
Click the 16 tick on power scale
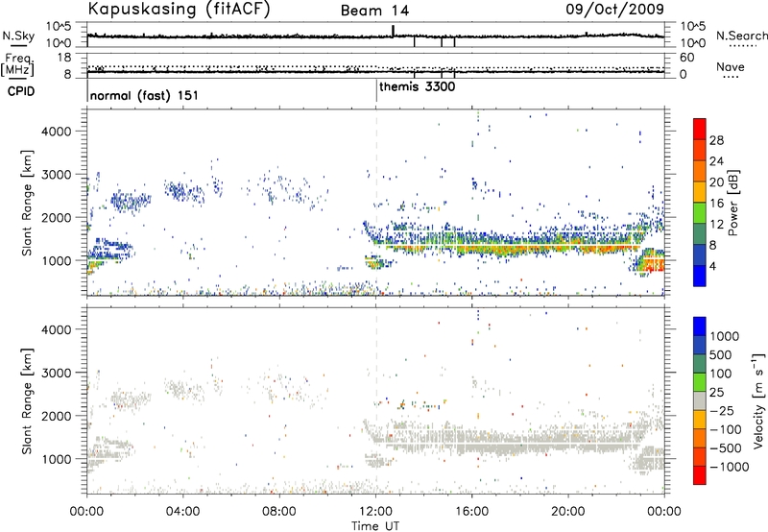[x=716, y=204]
